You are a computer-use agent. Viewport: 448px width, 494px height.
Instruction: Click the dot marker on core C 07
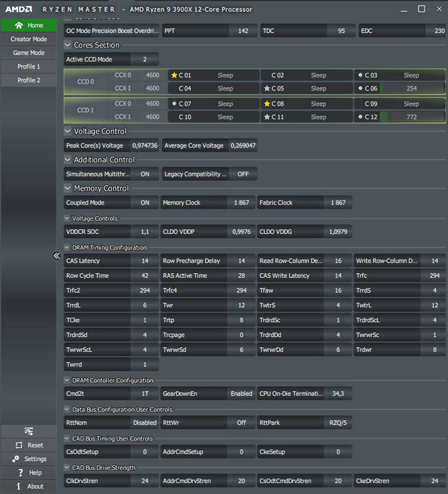(x=174, y=104)
